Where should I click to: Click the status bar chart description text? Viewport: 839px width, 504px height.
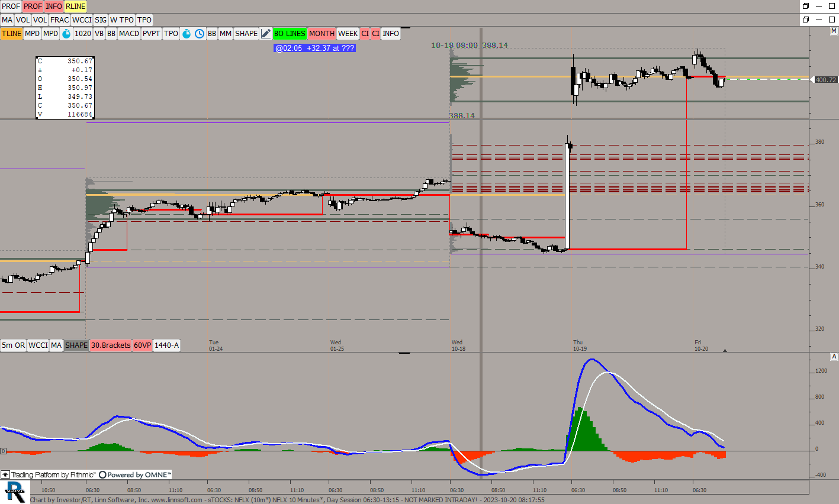287,500
